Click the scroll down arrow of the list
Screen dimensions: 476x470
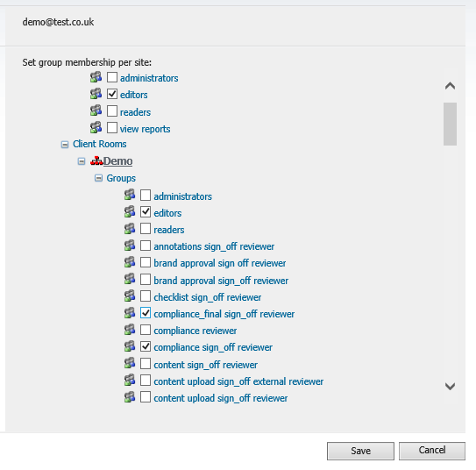[450, 387]
